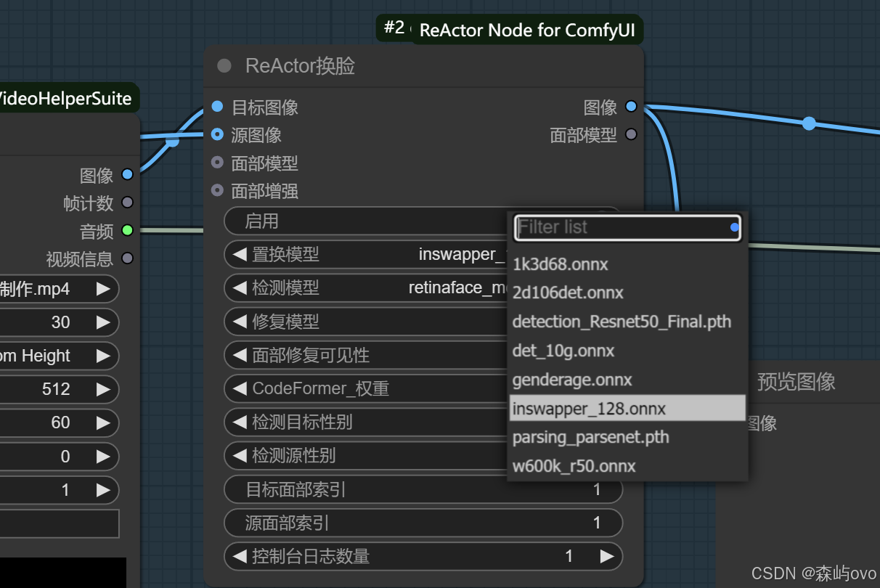Click the 面部模型 output socket on ReActor node
This screenshot has width=880, height=588.
(631, 134)
